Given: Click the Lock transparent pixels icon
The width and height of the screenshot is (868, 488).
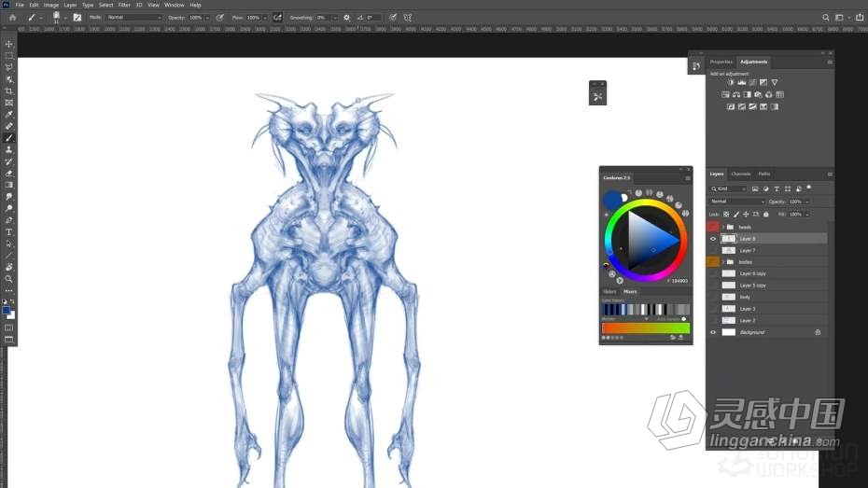Looking at the screenshot, I should pos(726,214).
